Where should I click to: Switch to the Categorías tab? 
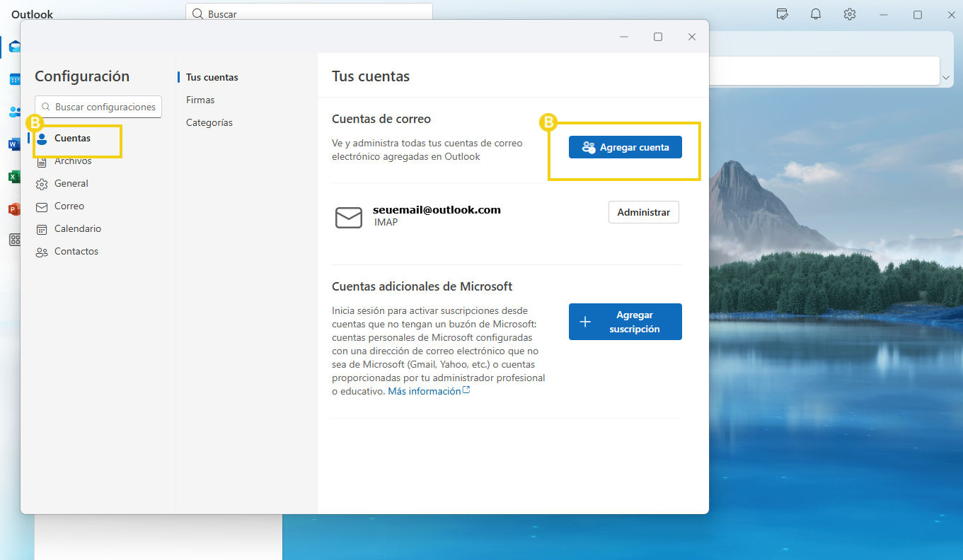click(x=209, y=122)
